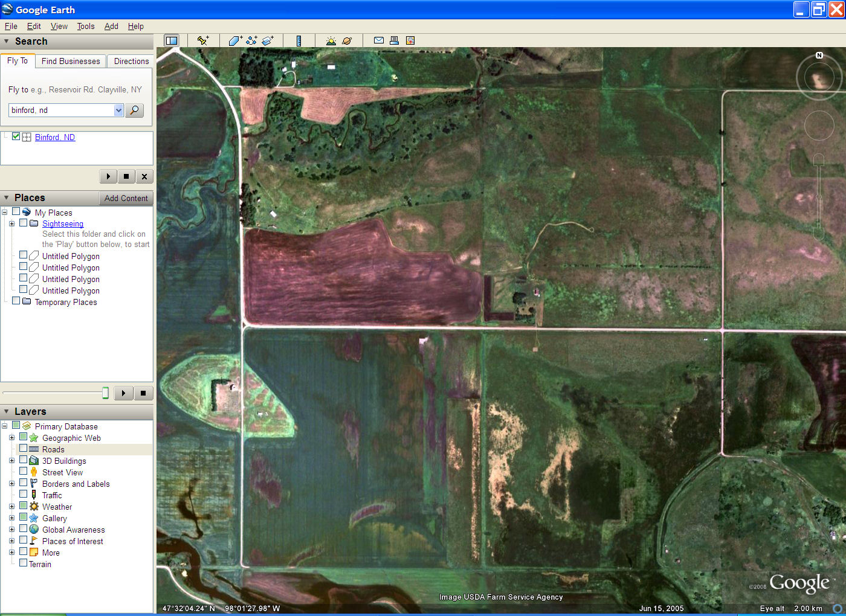
Task: Click the Weather sun layer icon
Action: [x=34, y=507]
